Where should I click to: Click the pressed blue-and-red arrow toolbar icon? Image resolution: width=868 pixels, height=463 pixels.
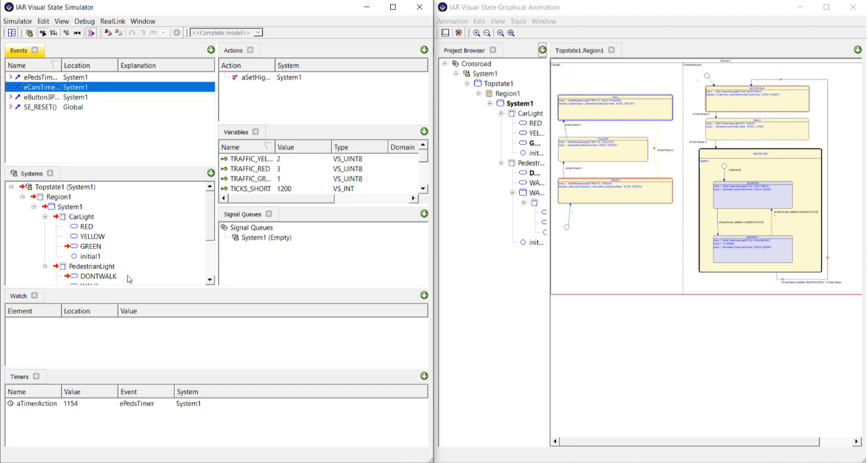click(x=43, y=33)
